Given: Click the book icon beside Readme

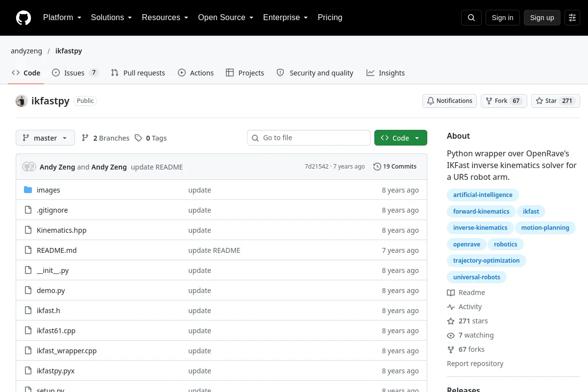Looking at the screenshot, I should click(x=451, y=293).
